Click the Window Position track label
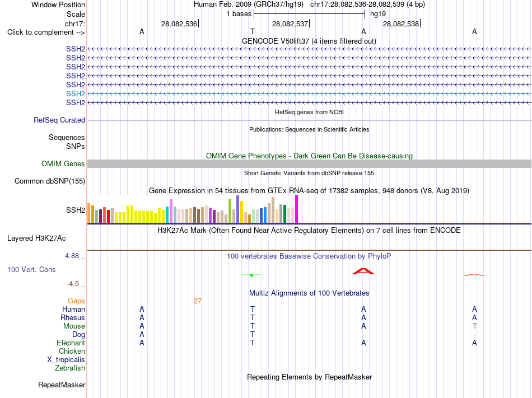This screenshot has width=532, height=398. [x=58, y=4]
